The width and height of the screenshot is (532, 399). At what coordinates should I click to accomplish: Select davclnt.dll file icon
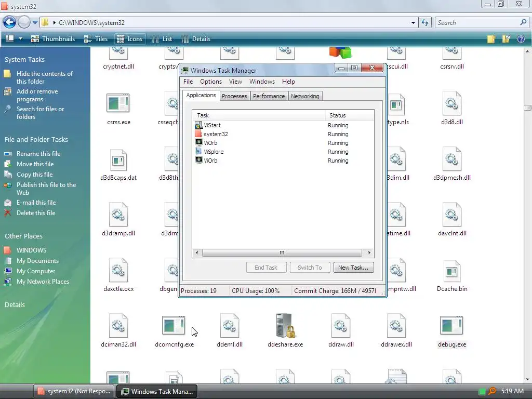pyautogui.click(x=452, y=215)
